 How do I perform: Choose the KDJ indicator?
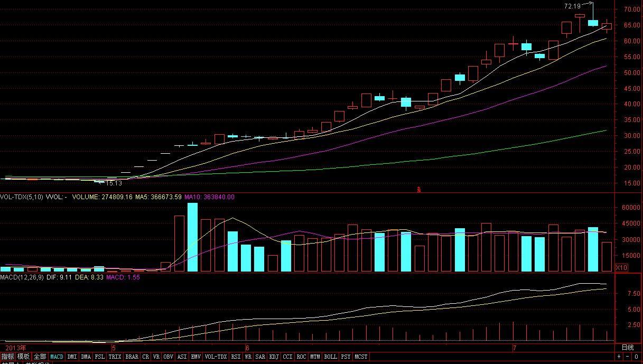274,357
